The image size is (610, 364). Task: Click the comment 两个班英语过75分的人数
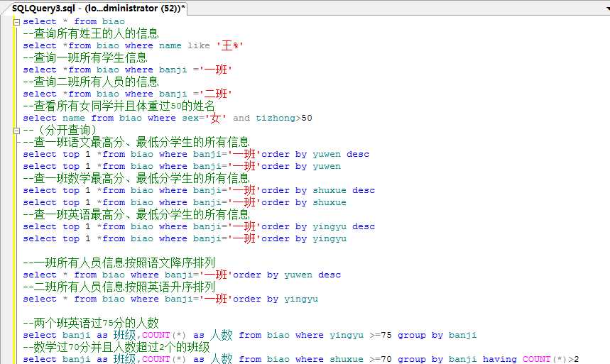(x=91, y=323)
